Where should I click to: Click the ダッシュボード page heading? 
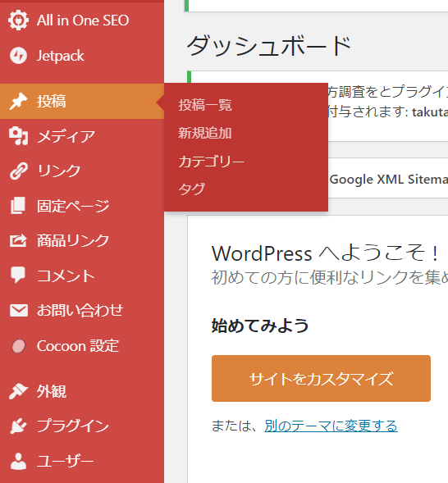[x=269, y=46]
